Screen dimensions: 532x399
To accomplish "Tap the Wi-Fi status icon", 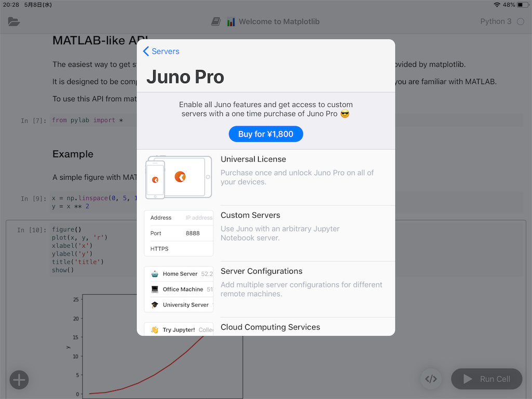I will (497, 5).
